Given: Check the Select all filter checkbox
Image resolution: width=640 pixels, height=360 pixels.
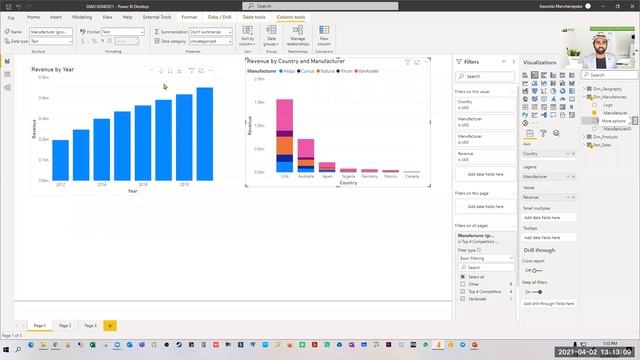Looking at the screenshot, I should [462, 277].
